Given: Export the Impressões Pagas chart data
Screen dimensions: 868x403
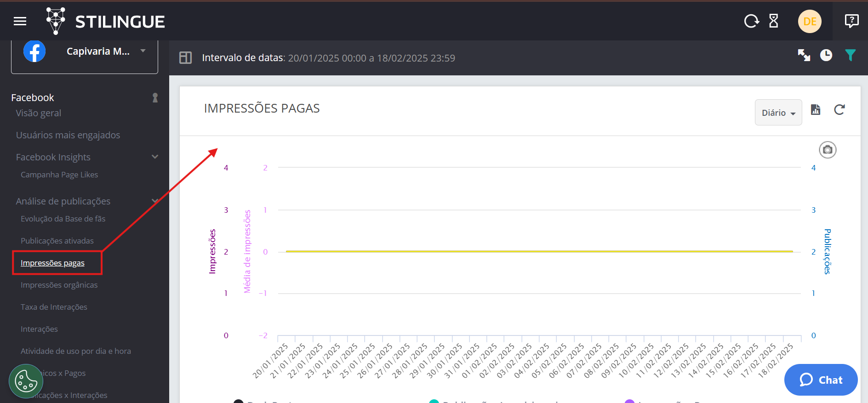Looking at the screenshot, I should point(816,110).
